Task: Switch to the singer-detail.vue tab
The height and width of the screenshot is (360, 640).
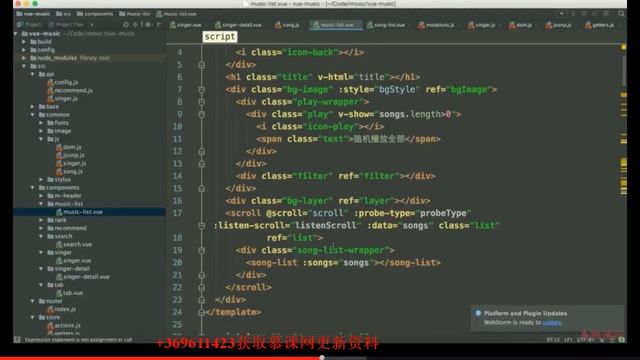Action: 239,25
